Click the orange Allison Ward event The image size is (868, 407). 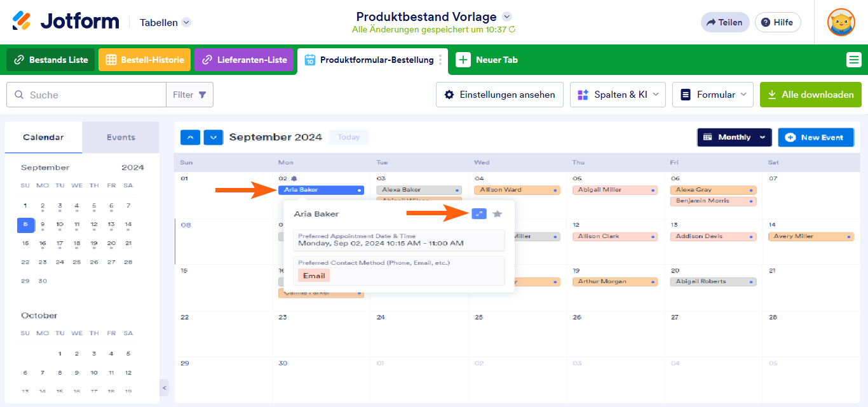[517, 190]
